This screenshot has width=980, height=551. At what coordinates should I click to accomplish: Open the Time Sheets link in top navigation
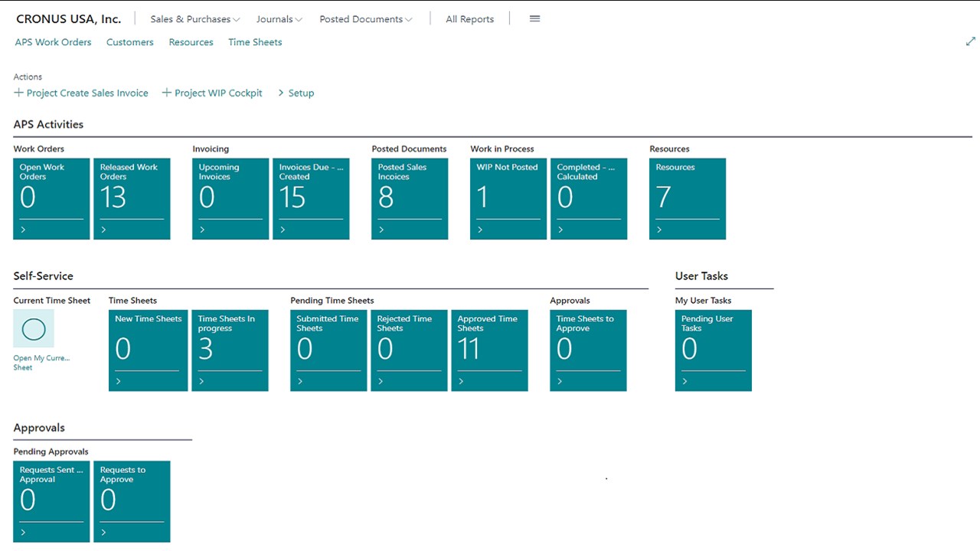point(255,42)
